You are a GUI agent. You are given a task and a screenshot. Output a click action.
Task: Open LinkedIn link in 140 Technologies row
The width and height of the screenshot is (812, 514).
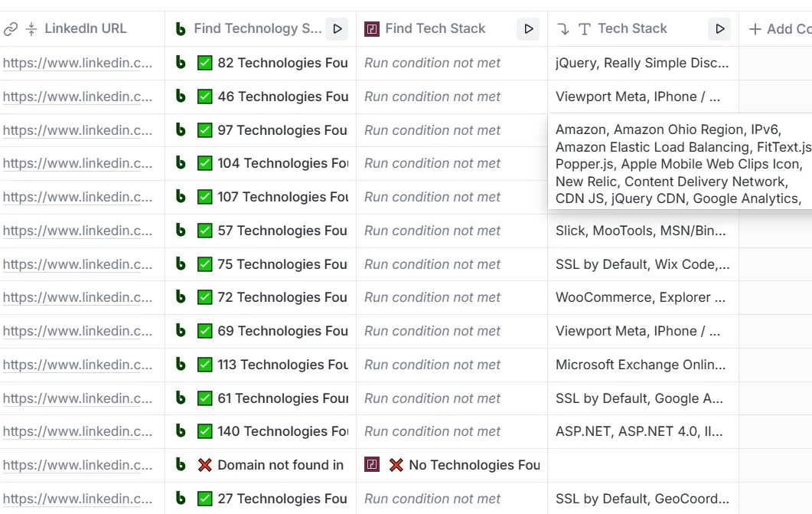coord(77,431)
